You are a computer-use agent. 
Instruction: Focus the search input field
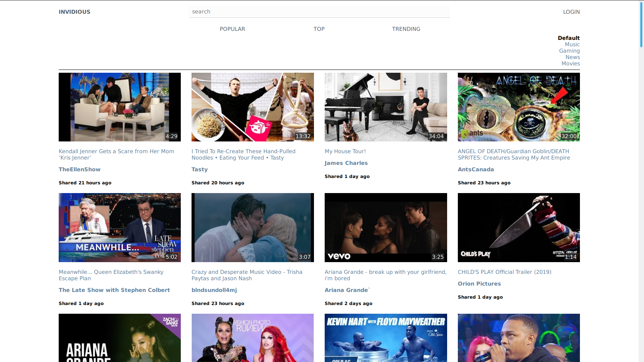(x=319, y=12)
